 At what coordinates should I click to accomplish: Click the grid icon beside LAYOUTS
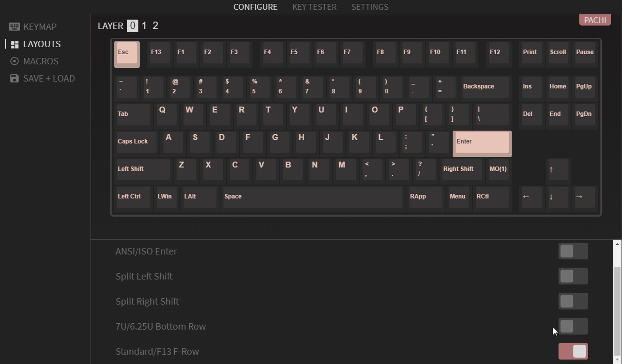coord(15,44)
